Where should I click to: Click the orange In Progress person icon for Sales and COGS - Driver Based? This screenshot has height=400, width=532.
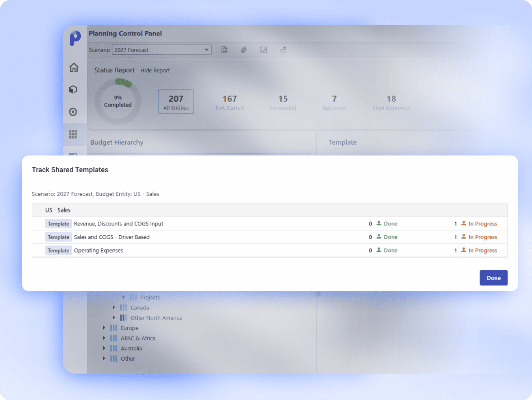click(x=464, y=236)
